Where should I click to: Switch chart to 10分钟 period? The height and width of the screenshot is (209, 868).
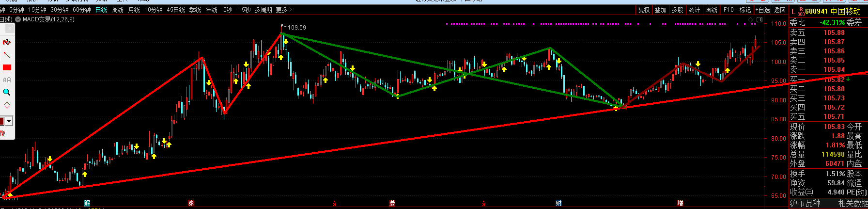tap(154, 10)
